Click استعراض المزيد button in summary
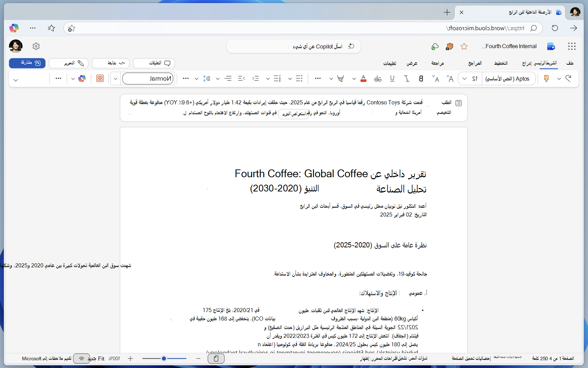 pos(294,114)
